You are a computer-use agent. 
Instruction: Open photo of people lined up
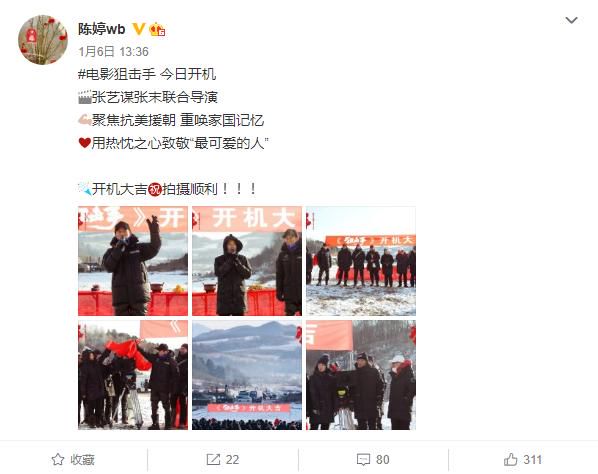(361, 261)
